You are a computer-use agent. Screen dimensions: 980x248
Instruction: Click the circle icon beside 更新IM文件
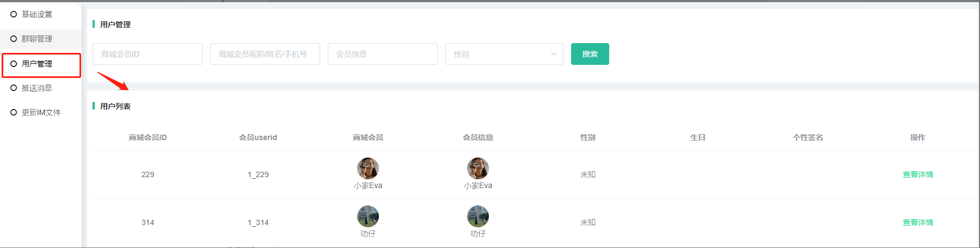(x=14, y=112)
